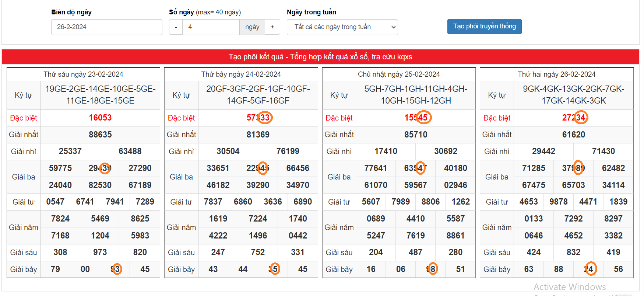Image resolution: width=644 pixels, height=296 pixels.
Task: Click the minus button for Số ngày
Action: coord(176,27)
